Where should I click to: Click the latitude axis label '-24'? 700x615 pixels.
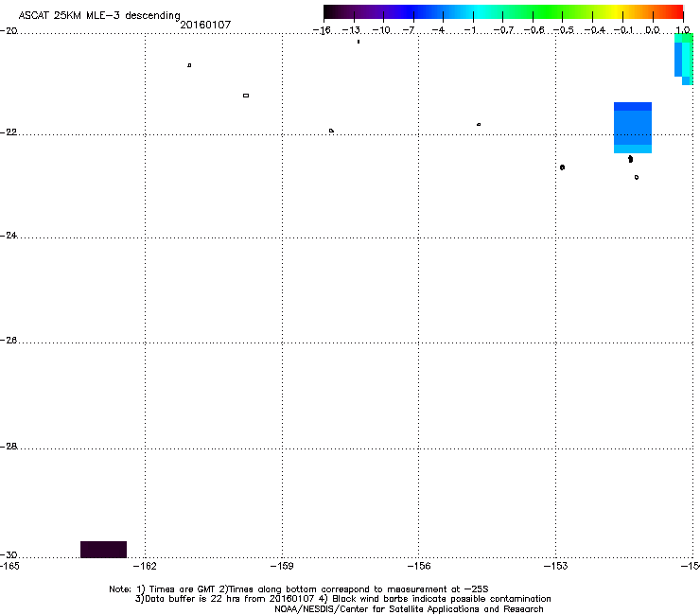click(x=9, y=236)
